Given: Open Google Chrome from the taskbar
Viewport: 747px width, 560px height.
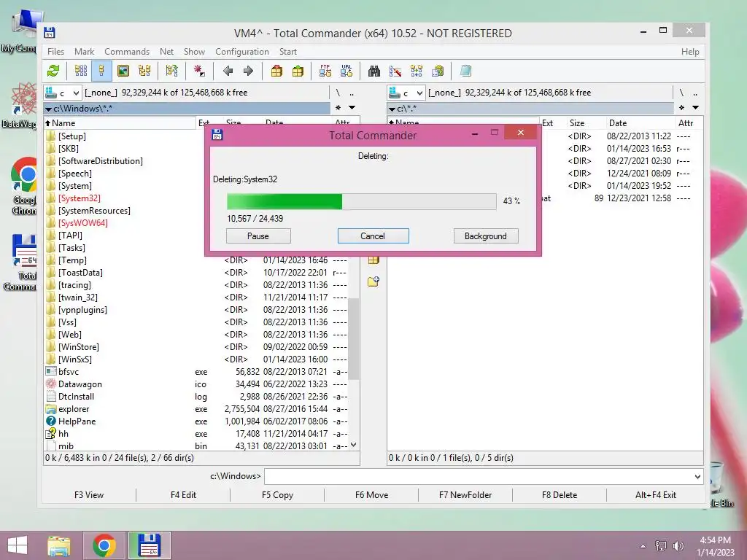Looking at the screenshot, I should point(104,545).
